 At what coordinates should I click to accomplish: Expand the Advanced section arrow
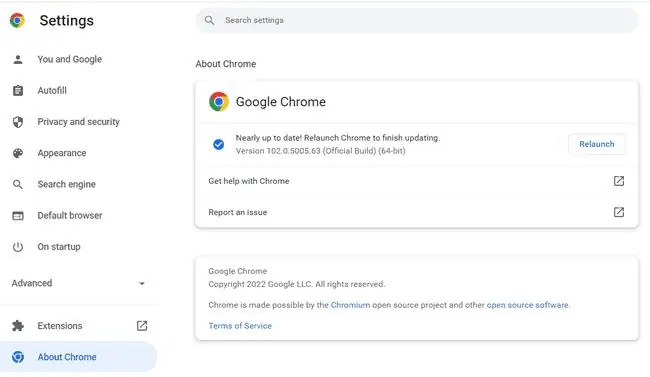pyautogui.click(x=142, y=283)
